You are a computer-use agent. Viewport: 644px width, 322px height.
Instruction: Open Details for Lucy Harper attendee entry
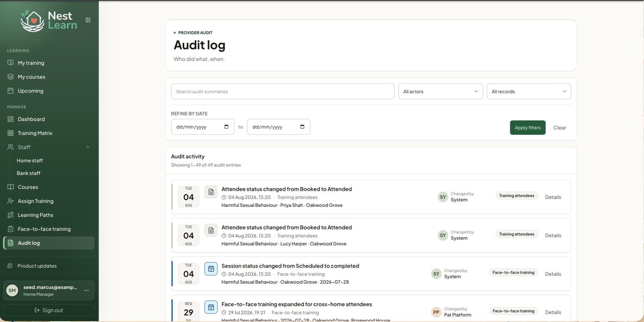pos(553,236)
